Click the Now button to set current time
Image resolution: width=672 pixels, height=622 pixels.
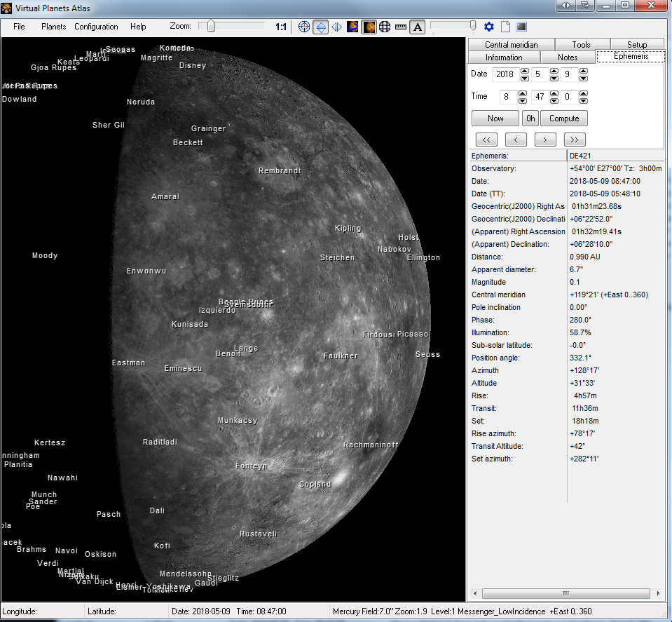[x=495, y=119]
